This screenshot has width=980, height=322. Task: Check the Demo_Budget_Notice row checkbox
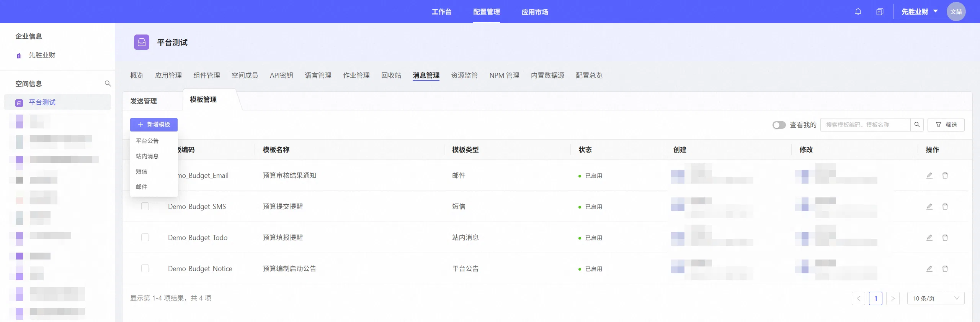point(145,268)
